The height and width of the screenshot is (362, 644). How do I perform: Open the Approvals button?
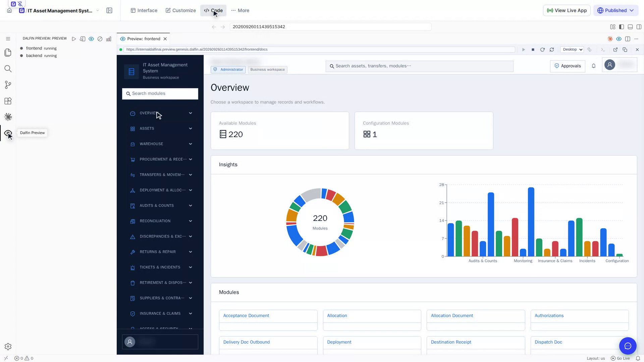pyautogui.click(x=568, y=66)
